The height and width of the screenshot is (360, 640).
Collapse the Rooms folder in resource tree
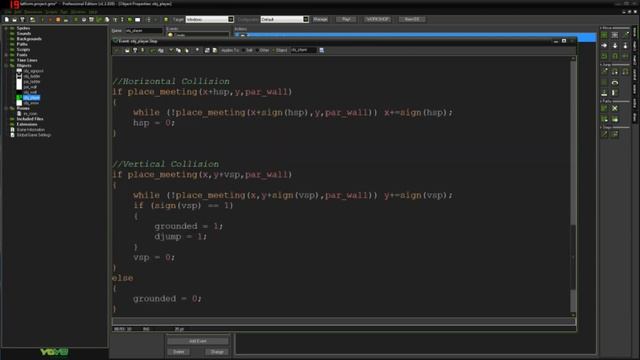tap(6, 108)
